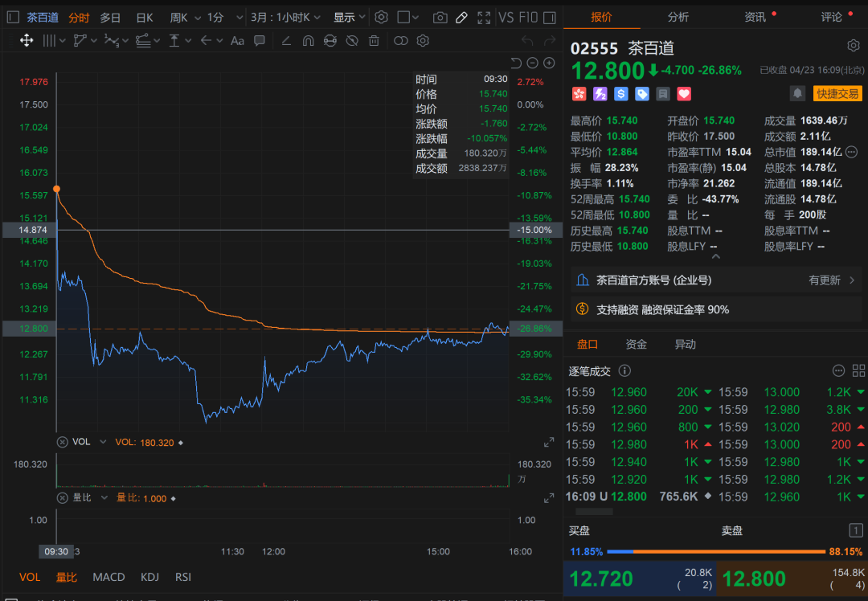Open the 显示 display dropdown
868x601 pixels.
coord(349,18)
